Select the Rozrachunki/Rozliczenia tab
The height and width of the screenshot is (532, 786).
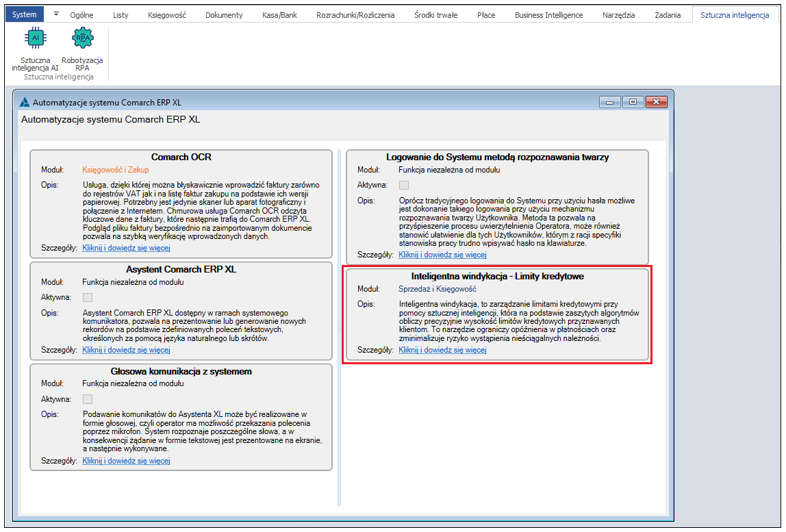tap(355, 15)
